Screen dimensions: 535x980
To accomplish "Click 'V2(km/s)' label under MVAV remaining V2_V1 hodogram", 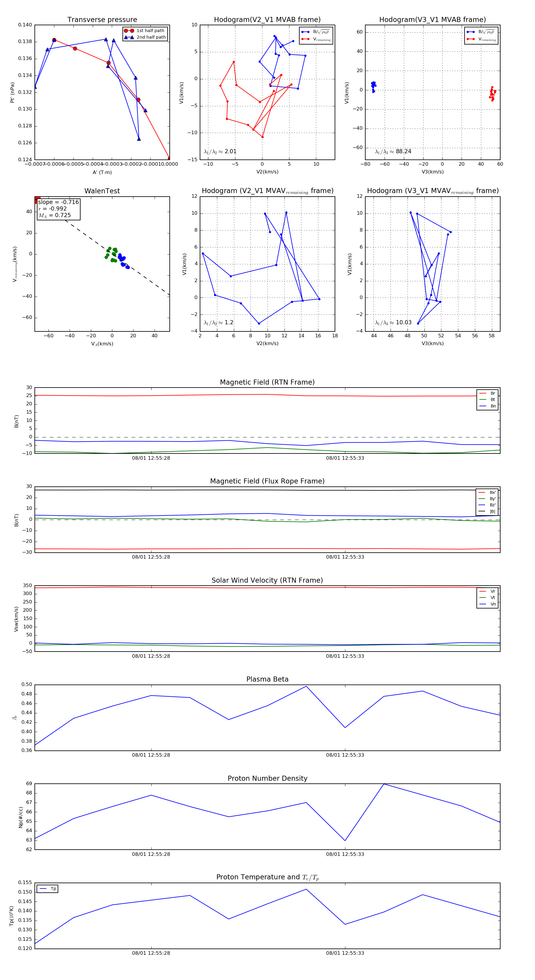I will [x=267, y=344].
